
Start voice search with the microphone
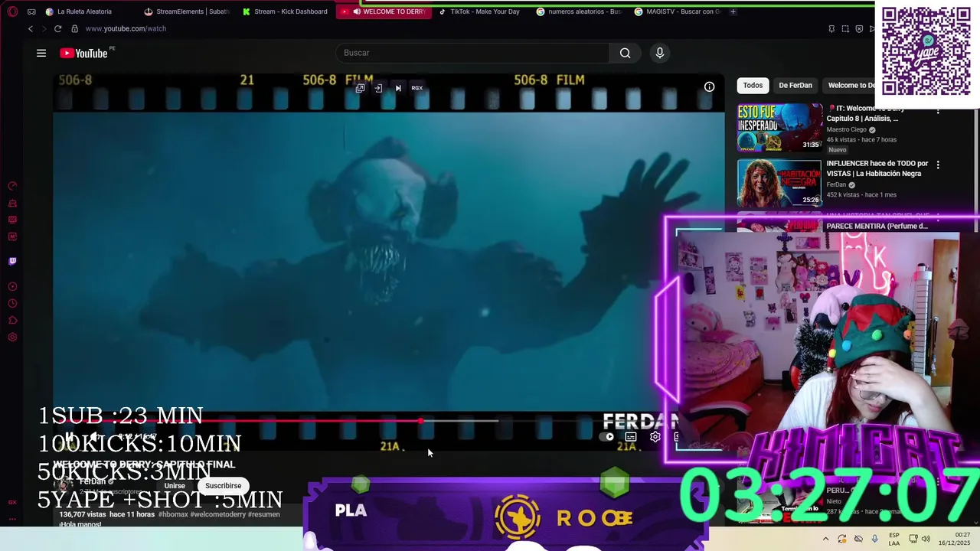660,53
